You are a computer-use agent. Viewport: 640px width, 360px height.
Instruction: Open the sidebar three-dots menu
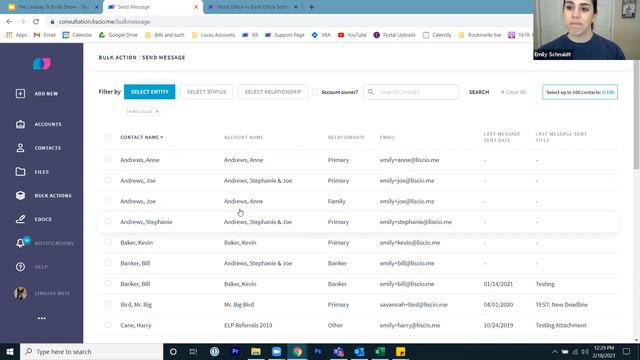tap(42, 318)
